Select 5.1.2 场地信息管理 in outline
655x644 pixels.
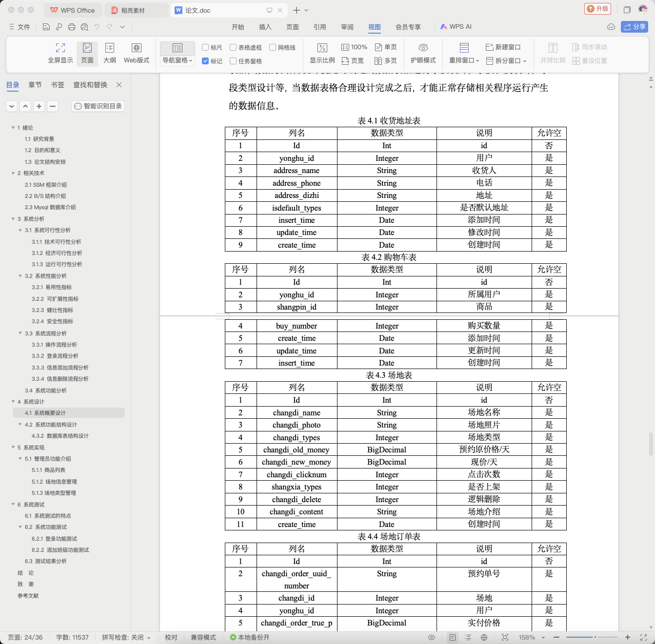[54, 482]
